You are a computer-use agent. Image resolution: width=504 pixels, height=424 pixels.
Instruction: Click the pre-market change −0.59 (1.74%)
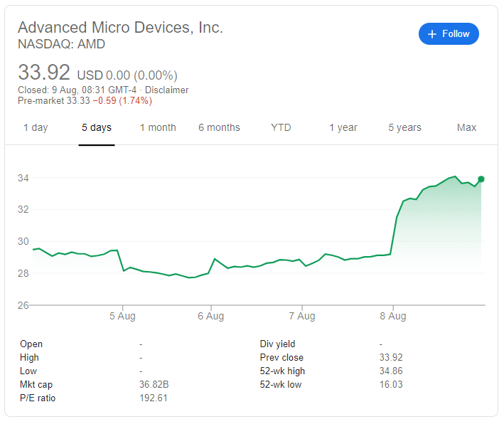click(x=122, y=101)
